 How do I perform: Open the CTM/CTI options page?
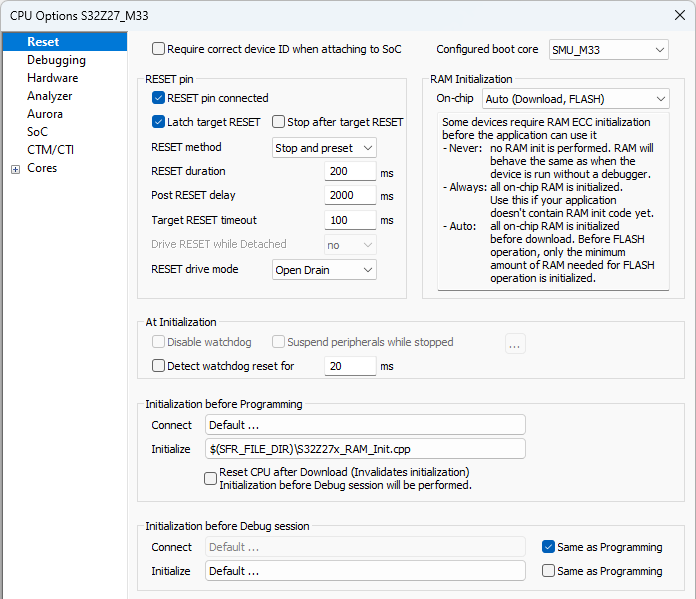[50, 150]
